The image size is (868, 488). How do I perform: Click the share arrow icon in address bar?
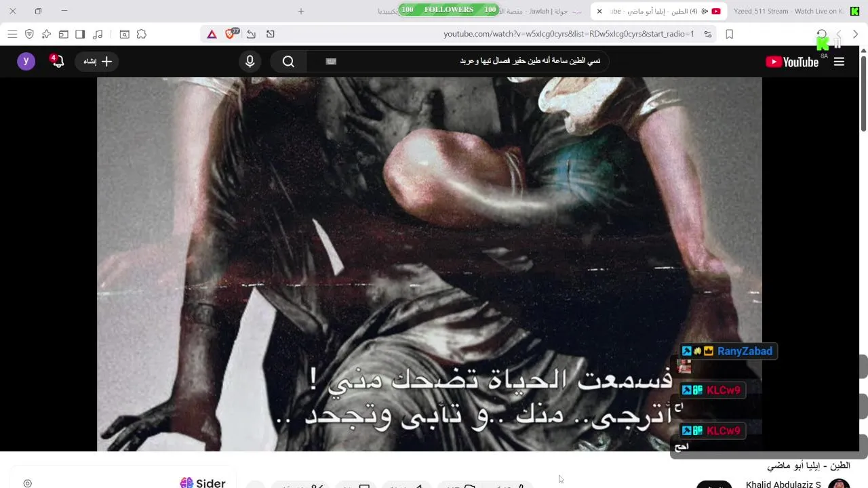coord(251,34)
